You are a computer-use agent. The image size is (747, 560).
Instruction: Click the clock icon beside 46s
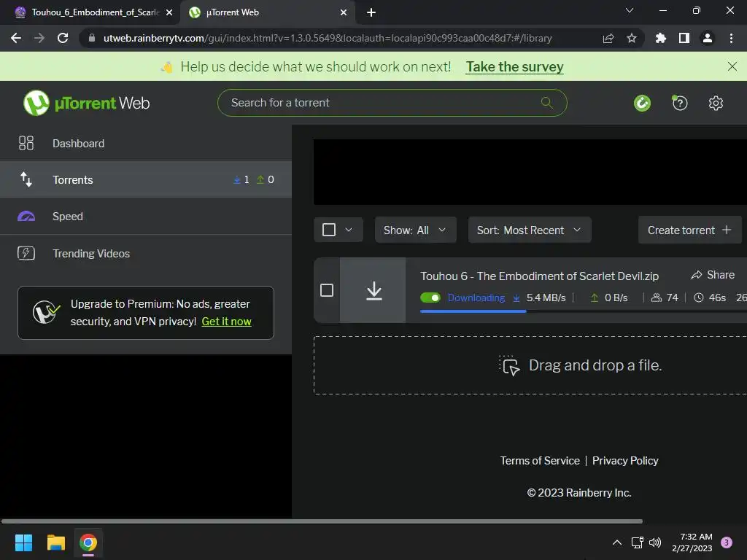coord(698,297)
